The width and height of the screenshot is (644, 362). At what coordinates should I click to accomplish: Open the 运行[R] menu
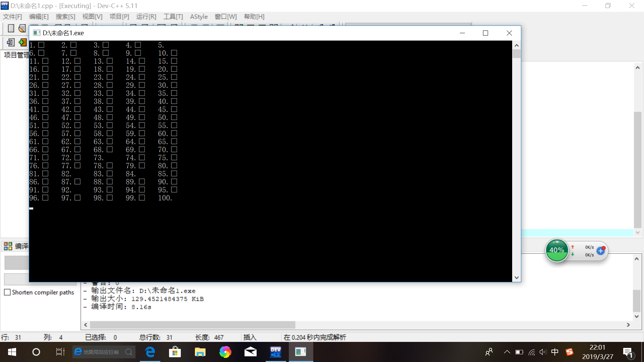point(146,17)
